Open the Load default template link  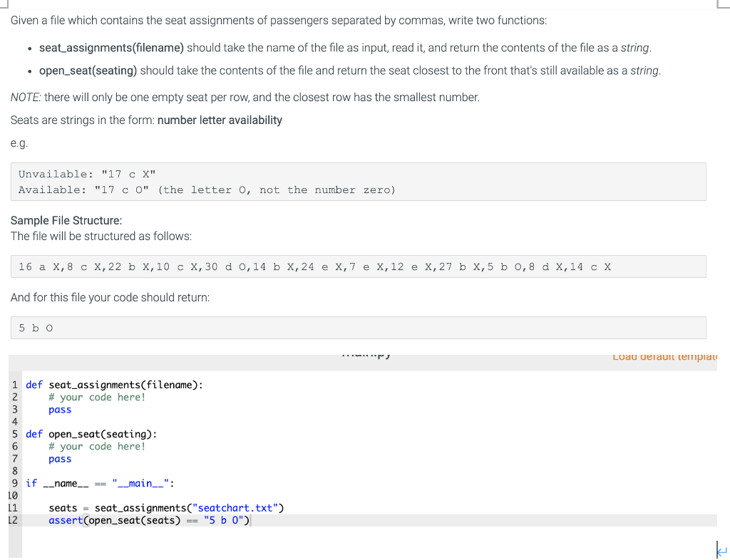[x=663, y=356]
